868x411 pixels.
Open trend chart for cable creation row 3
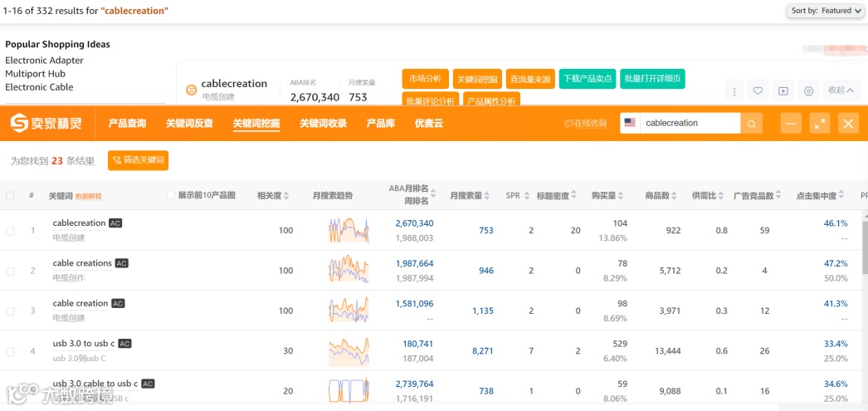coord(349,311)
